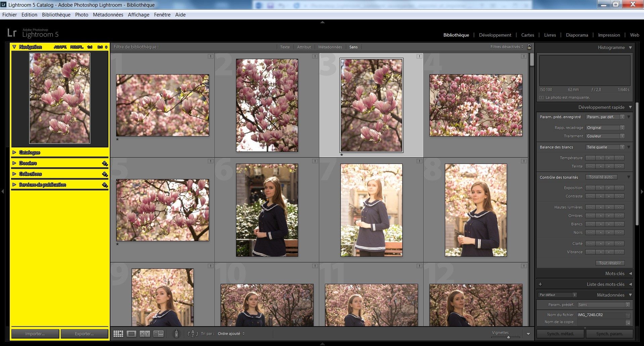Switch to Cartes module
644x346 pixels.
[527, 35]
